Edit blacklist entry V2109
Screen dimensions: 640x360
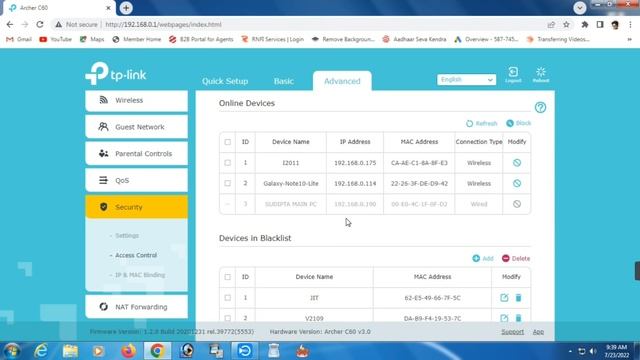click(504, 318)
